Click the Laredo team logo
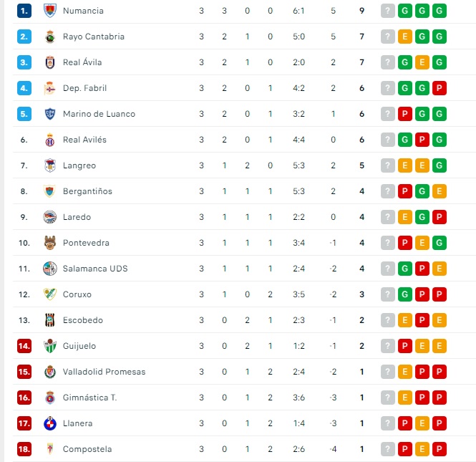 click(49, 217)
